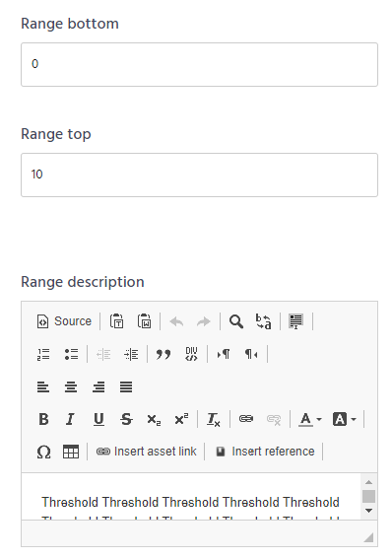This screenshot has height=559, width=392.
Task: Open text color dropdown
Action: (x=310, y=419)
